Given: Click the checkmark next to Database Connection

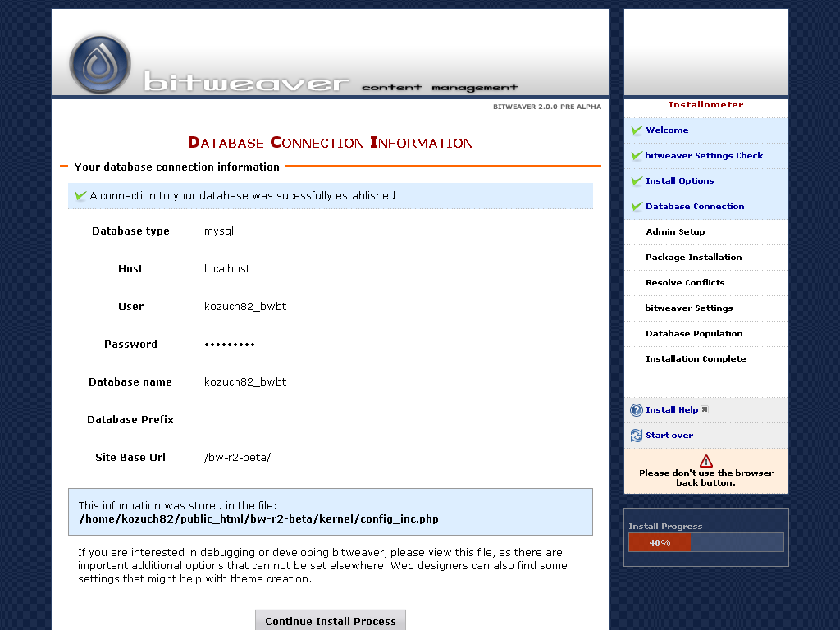Looking at the screenshot, I should [x=637, y=206].
